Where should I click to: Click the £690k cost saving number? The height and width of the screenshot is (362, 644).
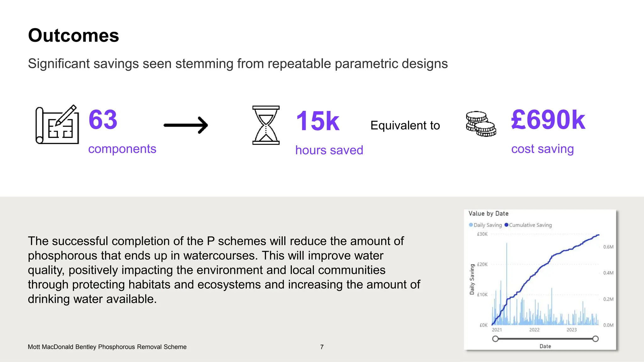(548, 120)
